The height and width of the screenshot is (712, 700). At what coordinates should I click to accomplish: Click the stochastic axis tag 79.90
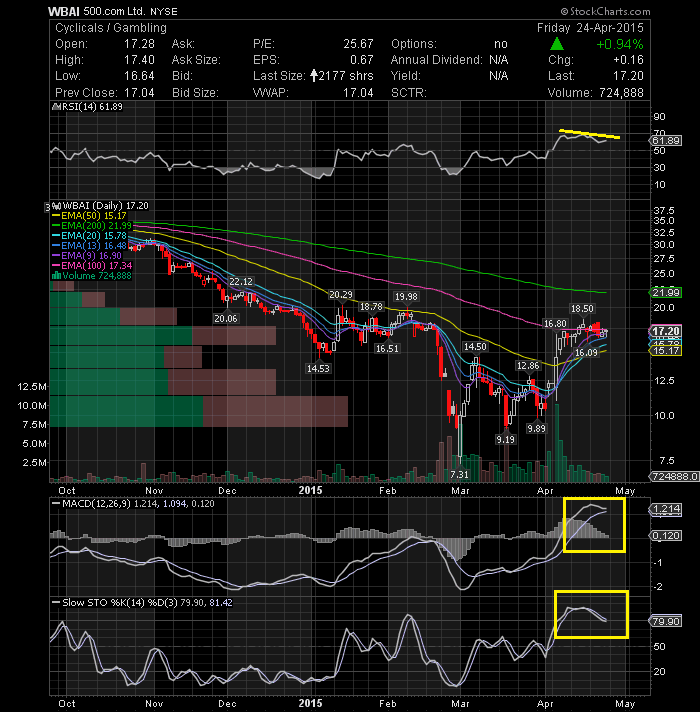point(666,621)
